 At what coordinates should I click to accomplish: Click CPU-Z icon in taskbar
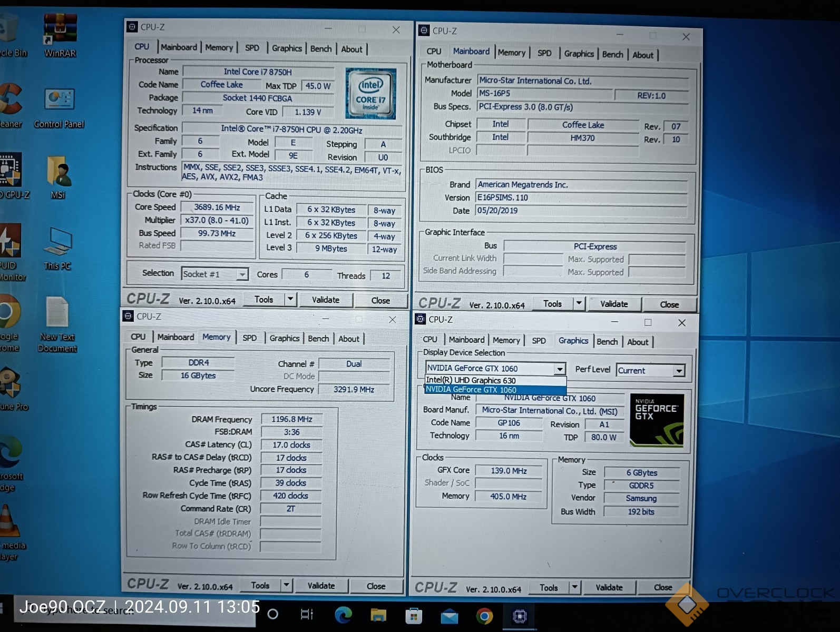tap(520, 616)
